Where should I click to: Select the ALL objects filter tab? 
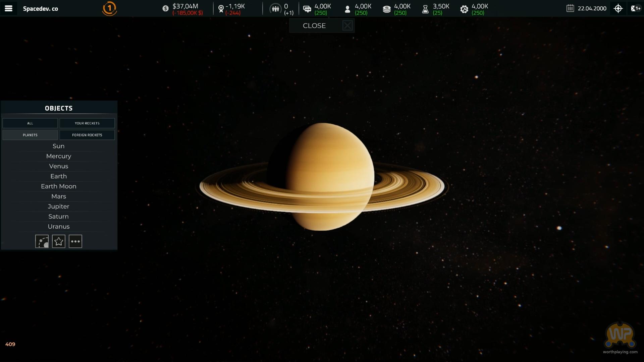pyautogui.click(x=30, y=123)
